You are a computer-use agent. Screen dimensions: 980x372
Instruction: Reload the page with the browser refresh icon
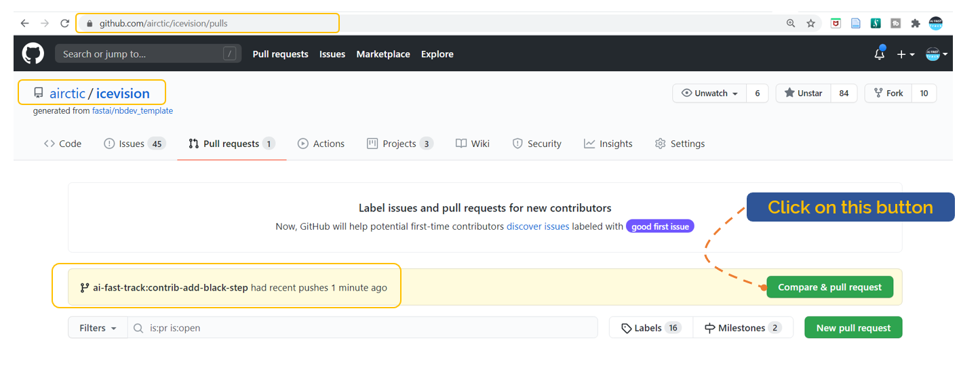point(65,23)
